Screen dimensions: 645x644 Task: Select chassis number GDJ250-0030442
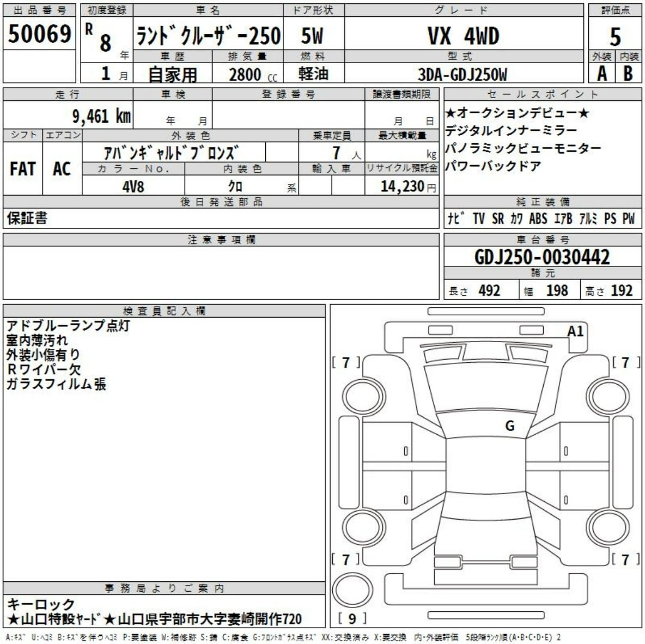[x=542, y=257]
